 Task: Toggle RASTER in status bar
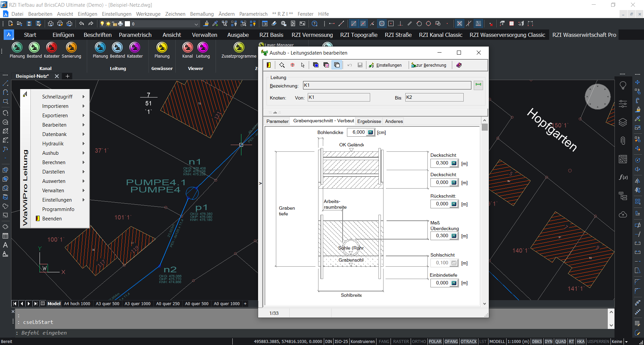[x=401, y=342]
